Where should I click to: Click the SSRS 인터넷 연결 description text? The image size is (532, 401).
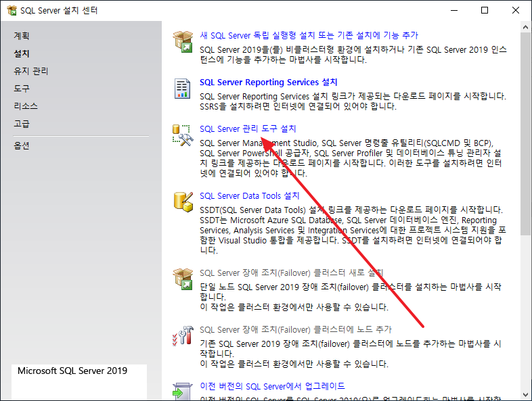pos(298,106)
